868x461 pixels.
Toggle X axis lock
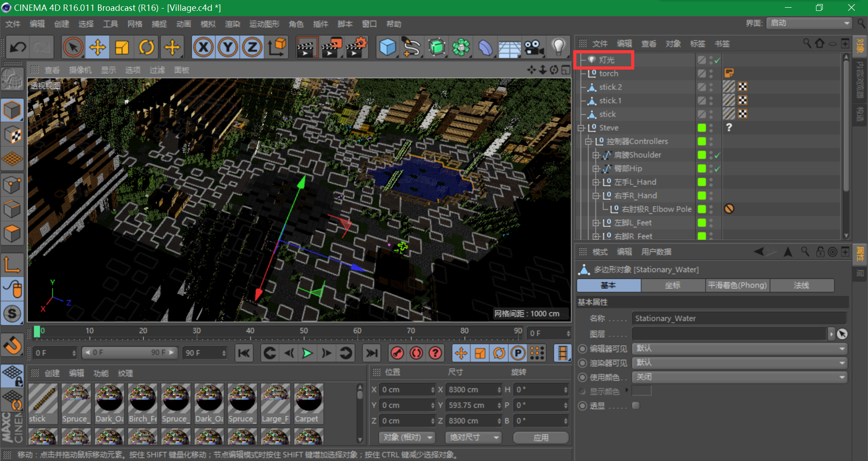click(x=203, y=47)
